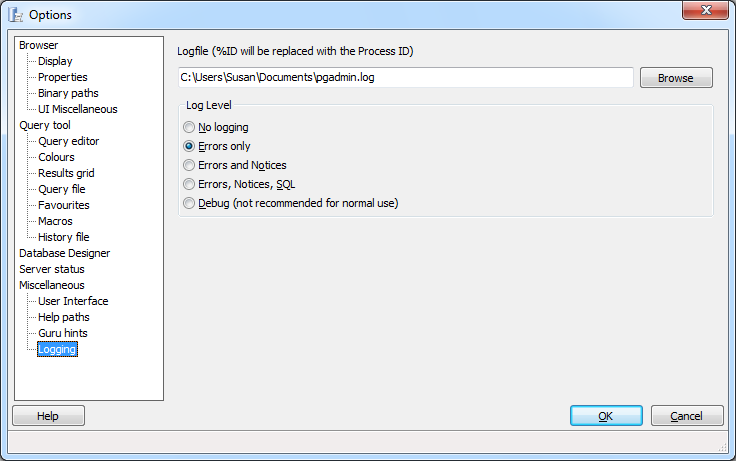The image size is (736, 461).
Task: Click the pgAdmin icon in title bar
Action: 15,14
